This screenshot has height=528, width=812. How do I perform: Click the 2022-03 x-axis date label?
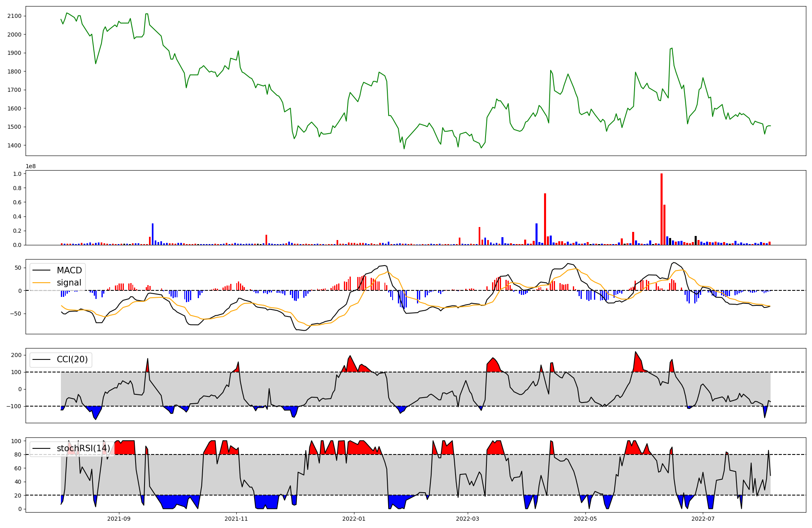[468, 519]
